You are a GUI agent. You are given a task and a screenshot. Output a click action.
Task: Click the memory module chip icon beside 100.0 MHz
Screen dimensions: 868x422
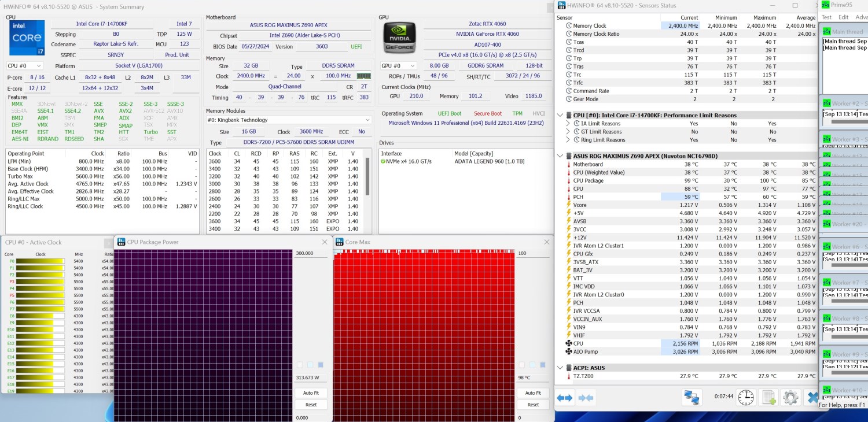(x=363, y=76)
